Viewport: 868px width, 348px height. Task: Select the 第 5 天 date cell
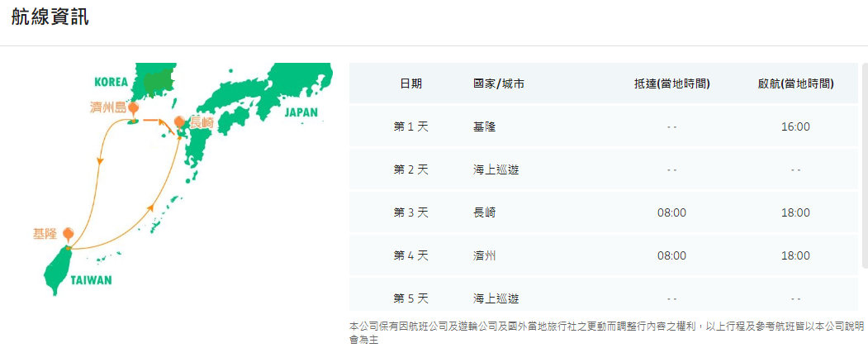tap(410, 299)
